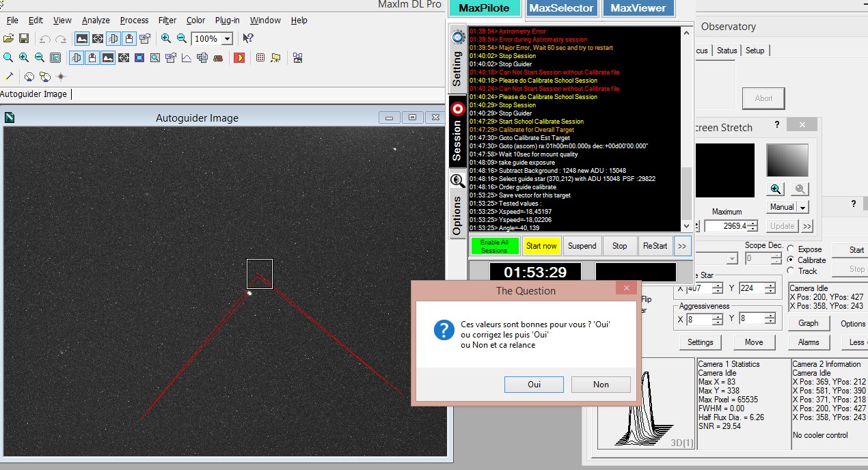The image size is (868, 470).
Task: Click the Save floppy disk icon
Action: [24, 39]
